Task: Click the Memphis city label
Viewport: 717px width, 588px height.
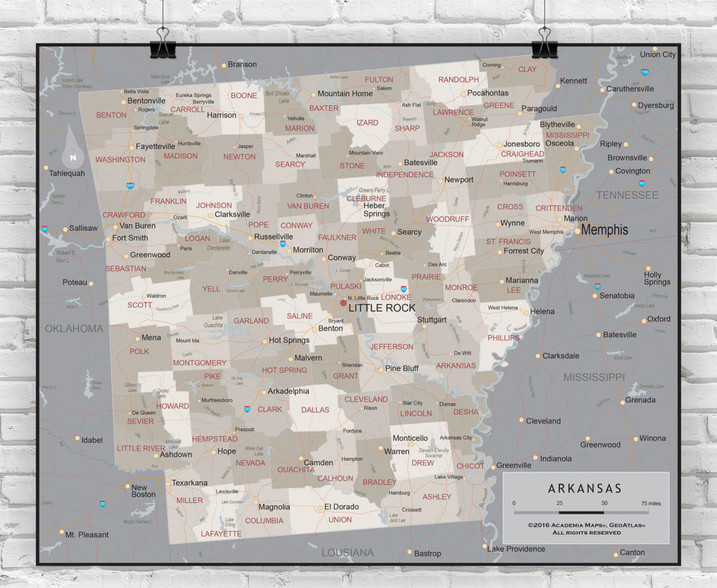Action: click(605, 230)
